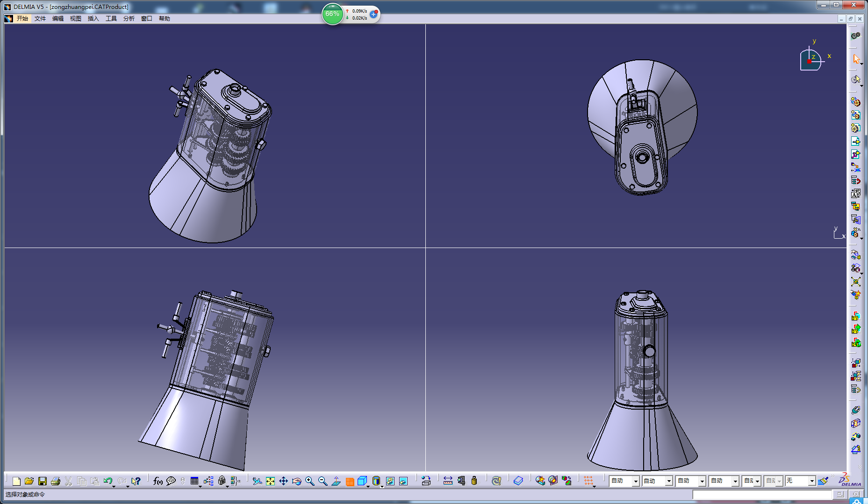Expand the view mode cube dropdown arrow

368,486
